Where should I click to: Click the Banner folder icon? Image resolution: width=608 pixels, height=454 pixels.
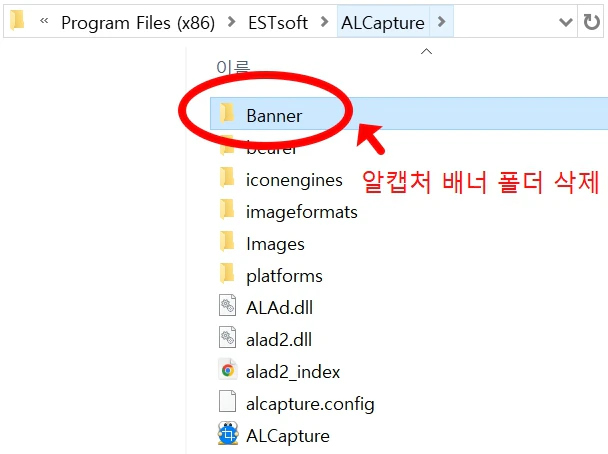(x=227, y=113)
